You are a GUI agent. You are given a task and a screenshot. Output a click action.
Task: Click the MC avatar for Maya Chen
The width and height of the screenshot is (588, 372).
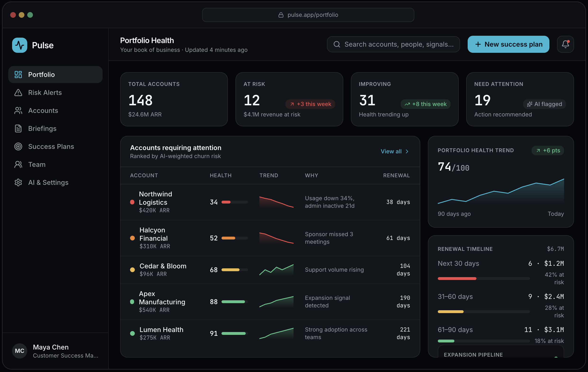point(19,351)
